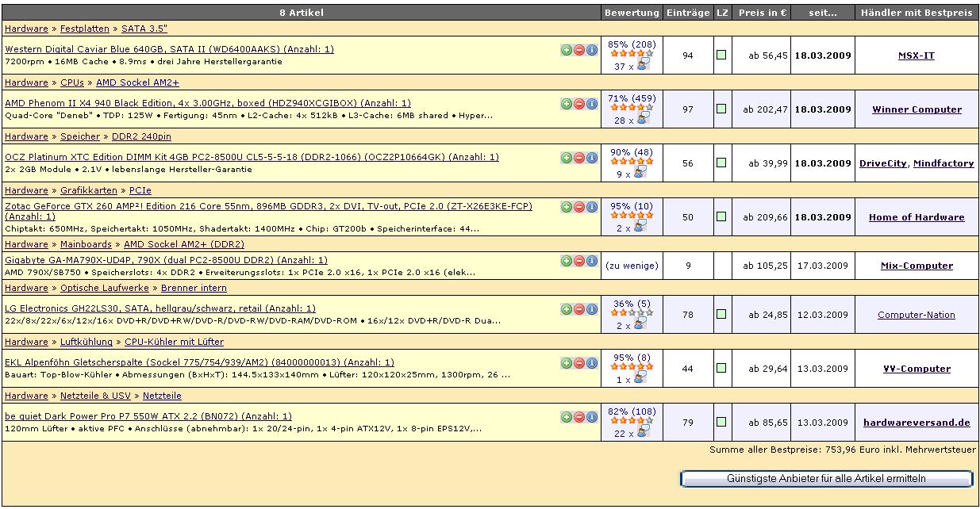Screen dimensions: 980x509
Task: Click the Bewertung column header
Action: click(632, 13)
